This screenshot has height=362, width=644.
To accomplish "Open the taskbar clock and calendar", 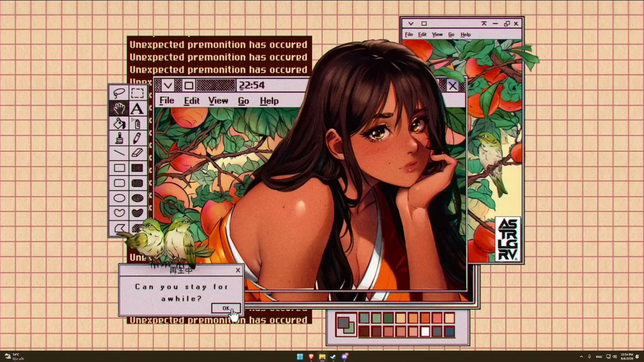I will point(626,357).
